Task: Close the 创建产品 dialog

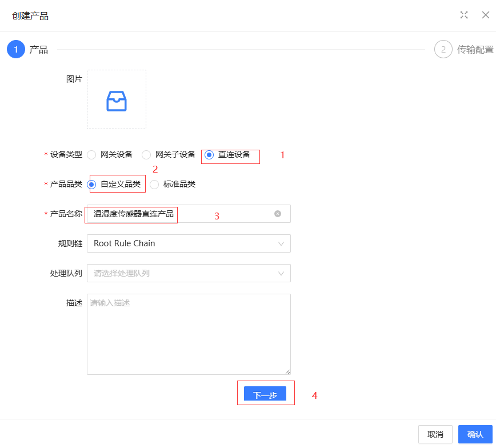Action: click(485, 15)
